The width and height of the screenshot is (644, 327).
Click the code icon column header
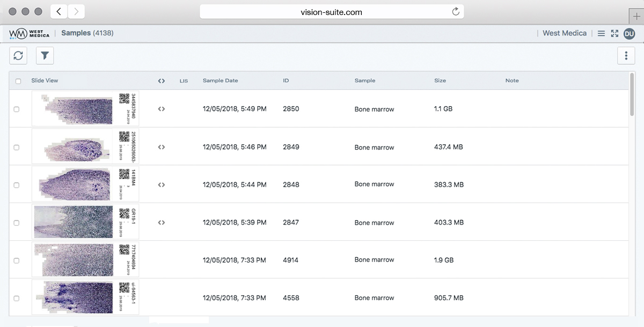161,81
